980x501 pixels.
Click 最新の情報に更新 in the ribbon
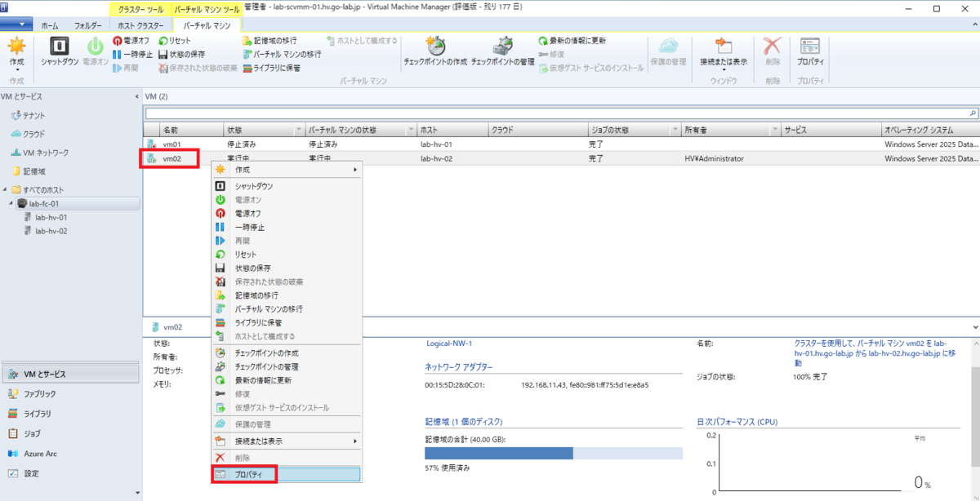[572, 40]
